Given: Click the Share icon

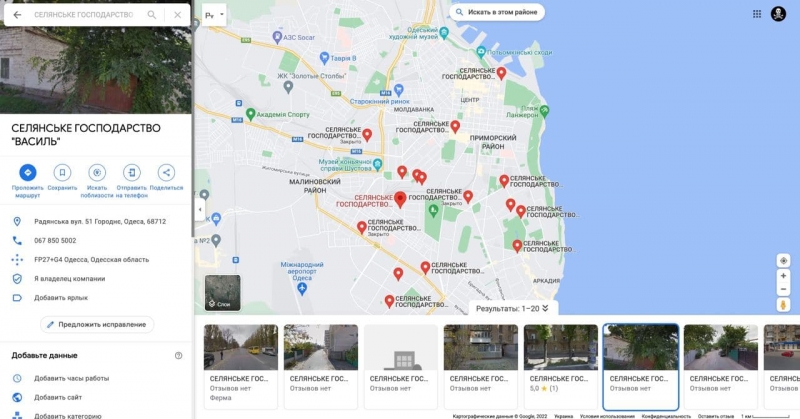Looking at the screenshot, I should tap(166, 173).
